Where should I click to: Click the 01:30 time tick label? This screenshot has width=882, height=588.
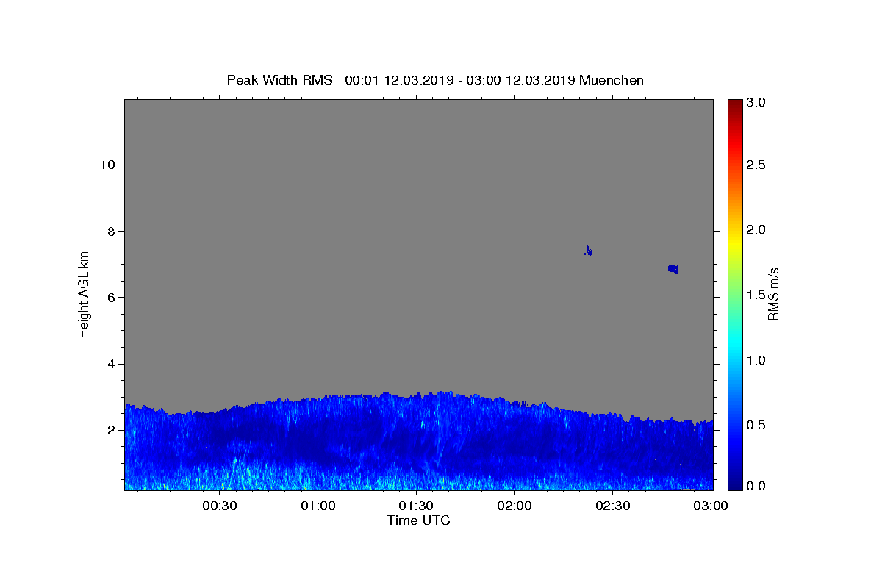[416, 506]
